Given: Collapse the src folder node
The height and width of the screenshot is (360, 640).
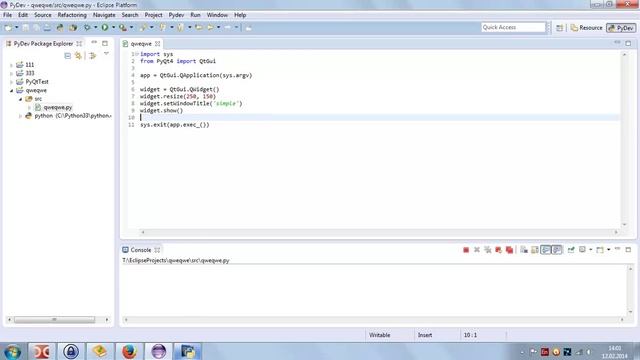Looking at the screenshot, I should (20, 99).
